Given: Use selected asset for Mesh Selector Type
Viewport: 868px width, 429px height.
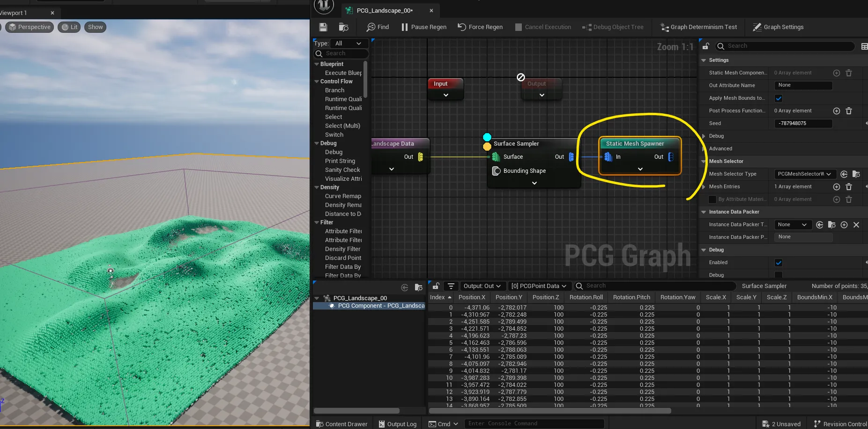Looking at the screenshot, I should 844,174.
